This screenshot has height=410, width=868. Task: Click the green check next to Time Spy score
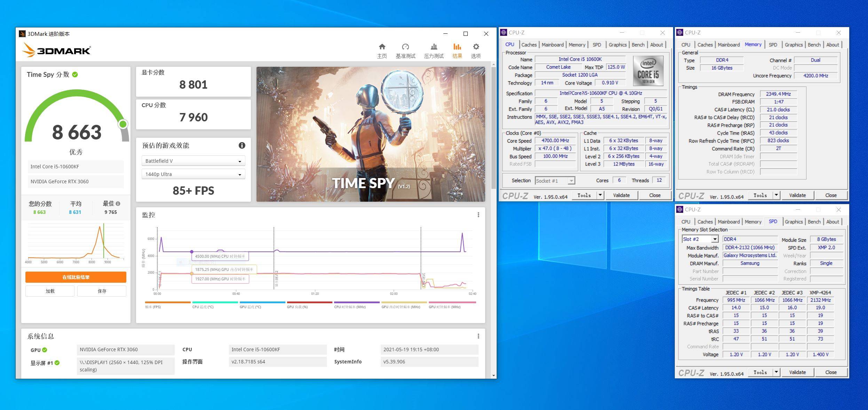point(75,74)
